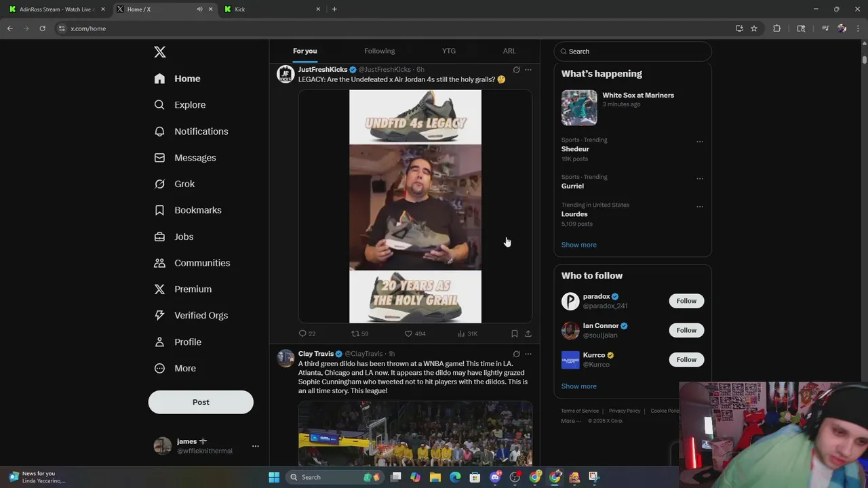Image resolution: width=868 pixels, height=488 pixels.
Task: Reload the current page
Action: coord(42,28)
